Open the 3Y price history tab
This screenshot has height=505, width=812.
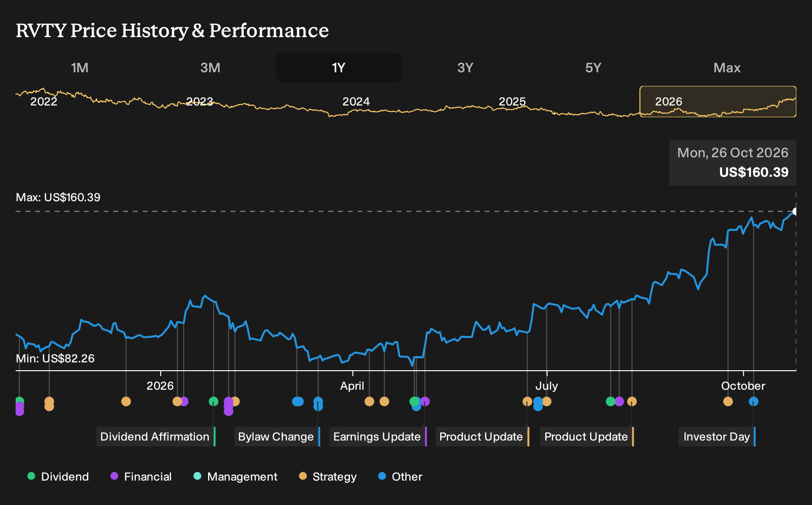click(x=465, y=67)
